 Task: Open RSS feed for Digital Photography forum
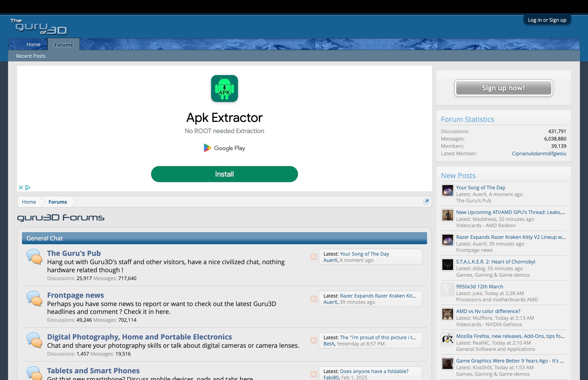[x=314, y=340]
